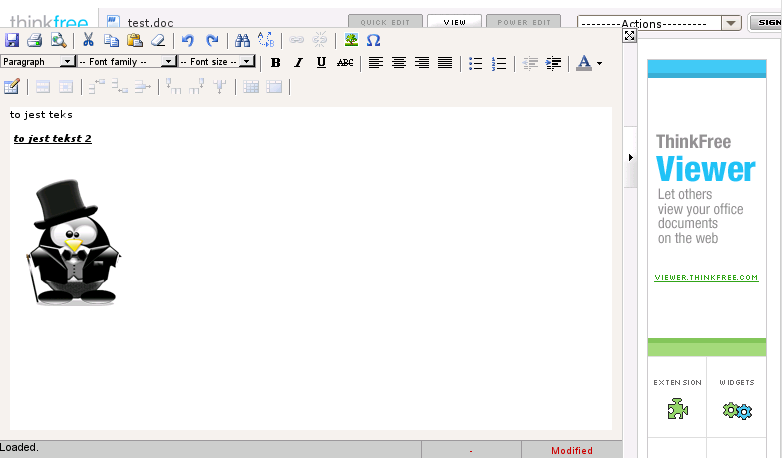This screenshot has width=782, height=458.
Task: Undo the last edit
Action: click(187, 40)
